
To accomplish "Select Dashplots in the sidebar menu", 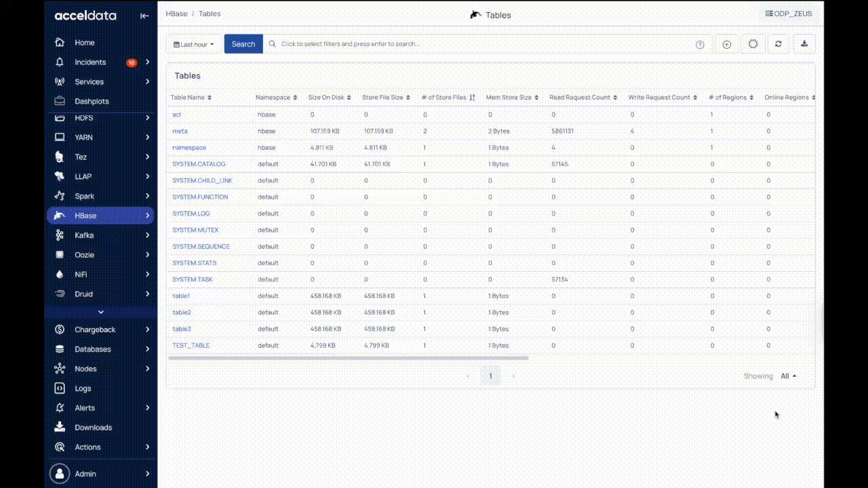I will [92, 101].
